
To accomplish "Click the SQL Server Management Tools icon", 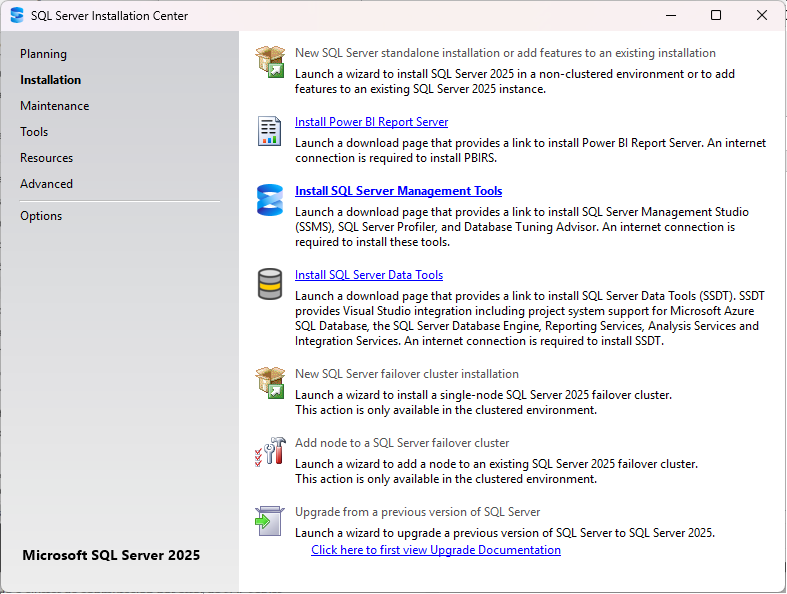I will [270, 200].
